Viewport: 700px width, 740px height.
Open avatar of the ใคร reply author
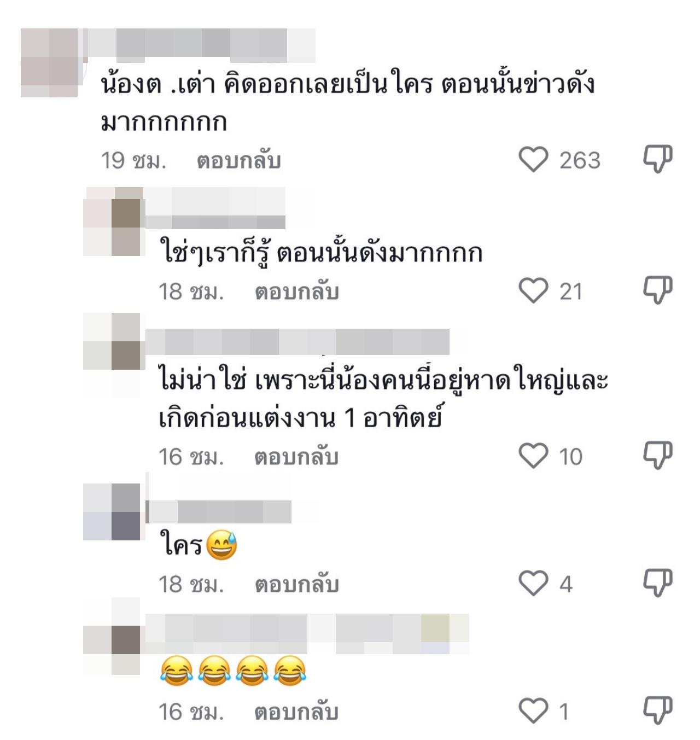(x=112, y=512)
